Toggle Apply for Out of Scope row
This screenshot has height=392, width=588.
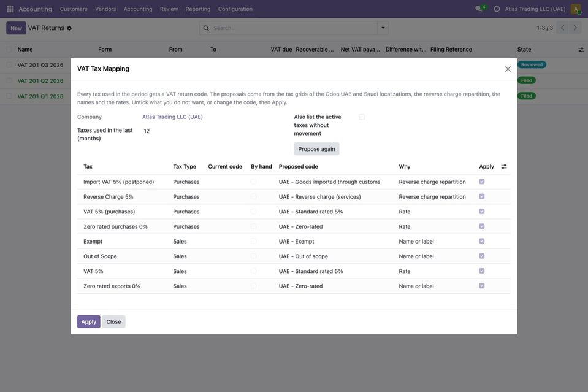click(x=482, y=256)
